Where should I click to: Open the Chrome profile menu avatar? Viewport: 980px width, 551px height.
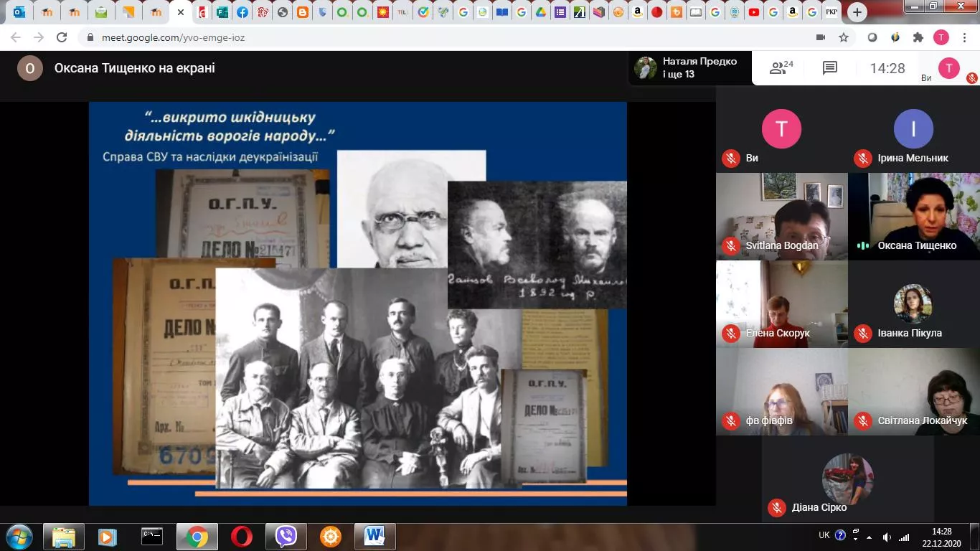(x=941, y=37)
